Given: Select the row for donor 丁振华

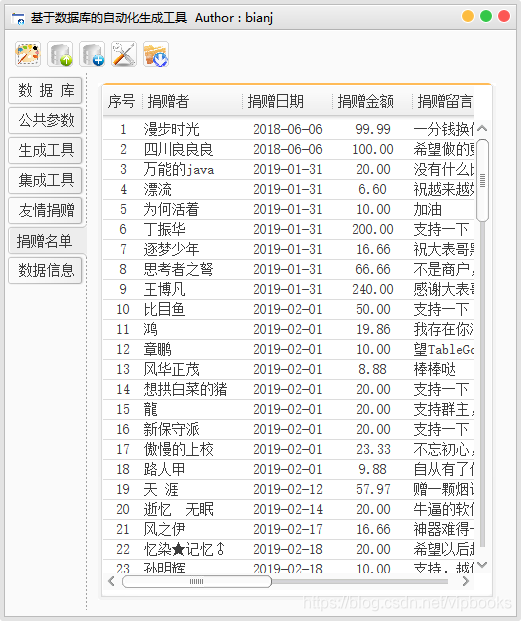Looking at the screenshot, I should tap(289, 229).
